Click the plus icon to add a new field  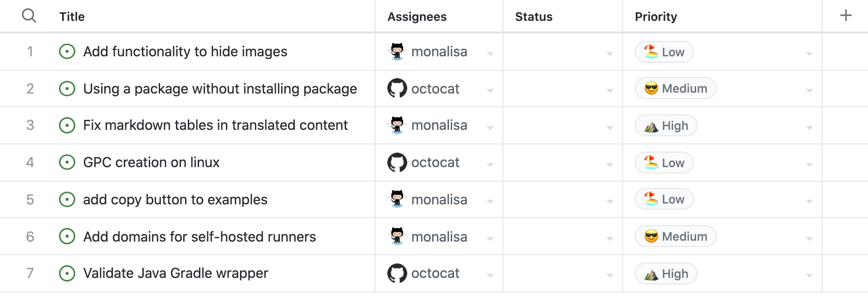point(846,15)
